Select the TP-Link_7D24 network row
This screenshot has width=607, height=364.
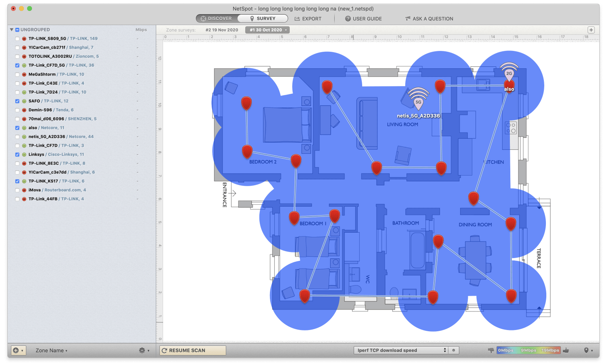[x=82, y=92]
